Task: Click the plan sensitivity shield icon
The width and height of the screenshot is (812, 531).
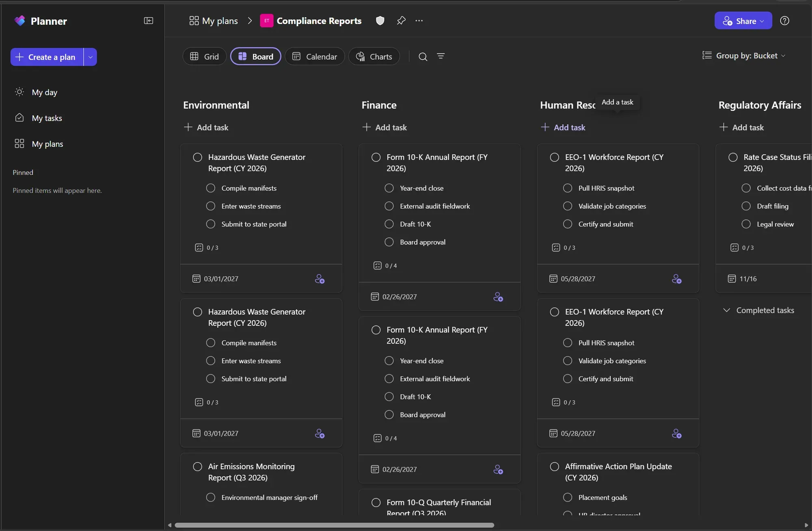Action: (380, 21)
